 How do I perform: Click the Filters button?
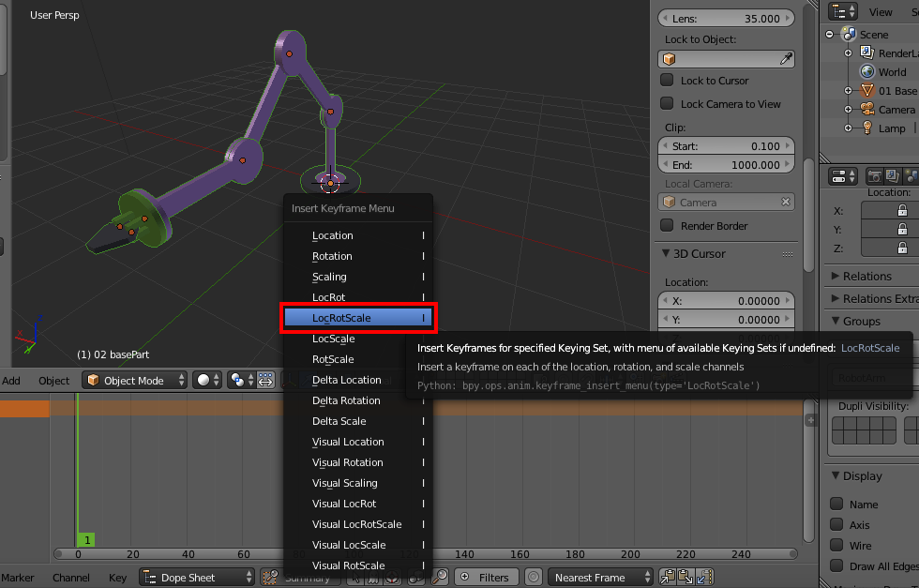pyautogui.click(x=487, y=577)
